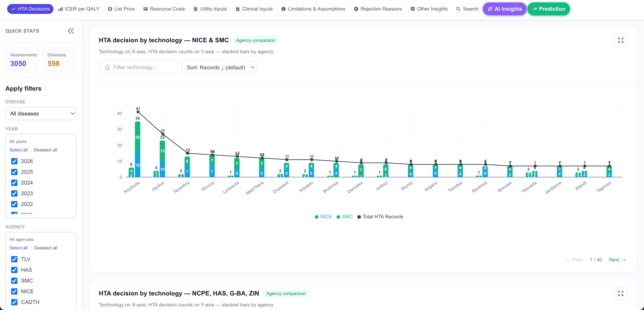
Task: Open the All diseases dropdown
Action: pos(41,113)
